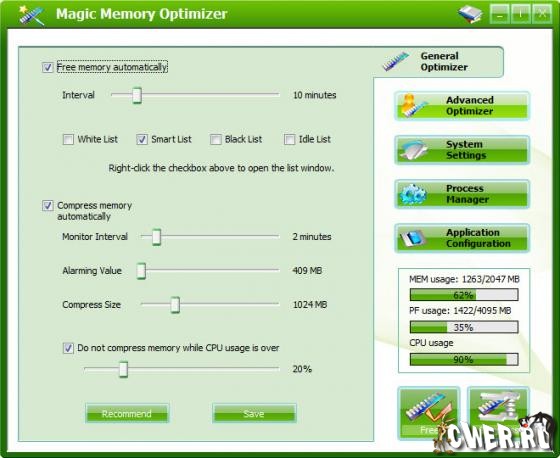Click the Right-click the checkbox hint text
Image resolution: width=560 pixels, height=458 pixels.
coord(221,168)
